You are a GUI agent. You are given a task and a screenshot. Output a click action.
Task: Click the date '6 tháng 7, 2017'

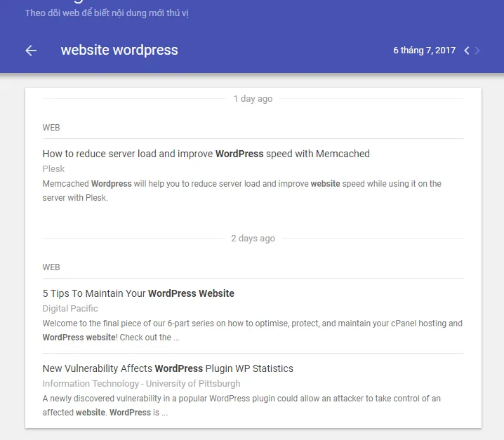tap(424, 51)
